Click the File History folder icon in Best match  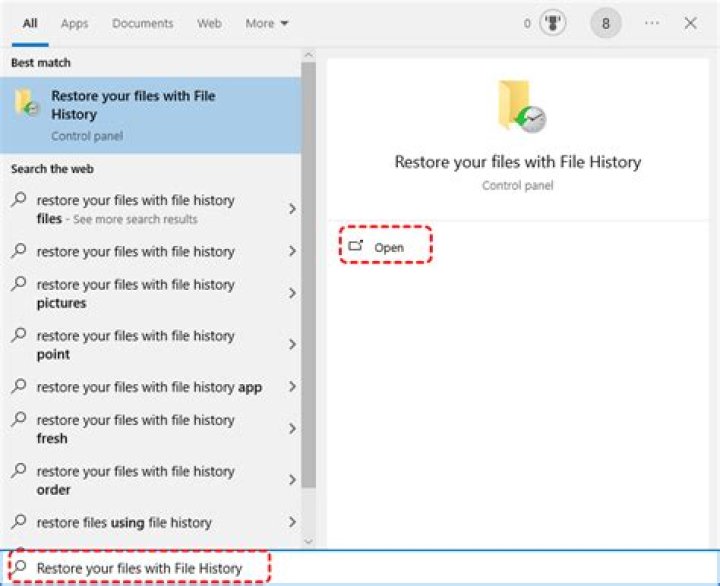[28, 105]
